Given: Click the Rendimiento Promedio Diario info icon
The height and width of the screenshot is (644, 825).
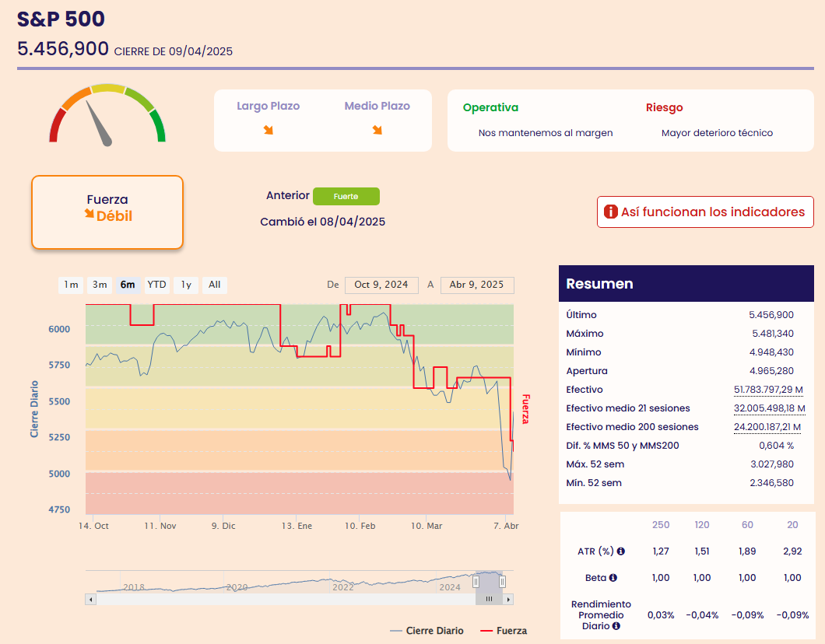Looking at the screenshot, I should (x=616, y=625).
